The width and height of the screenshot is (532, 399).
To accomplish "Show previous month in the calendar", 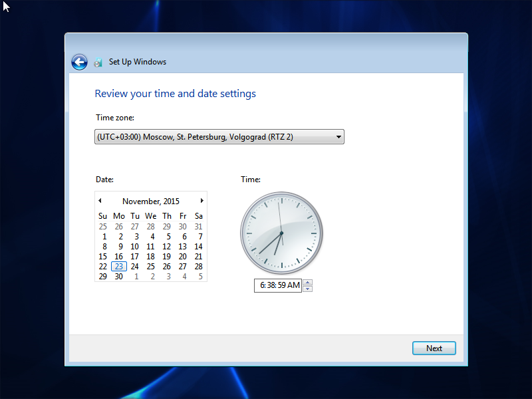I will [x=100, y=201].
